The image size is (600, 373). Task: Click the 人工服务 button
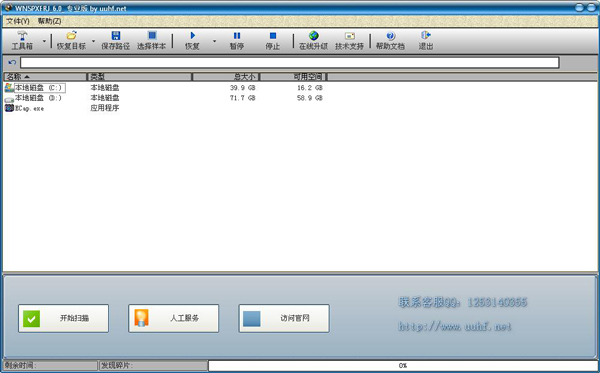[174, 318]
